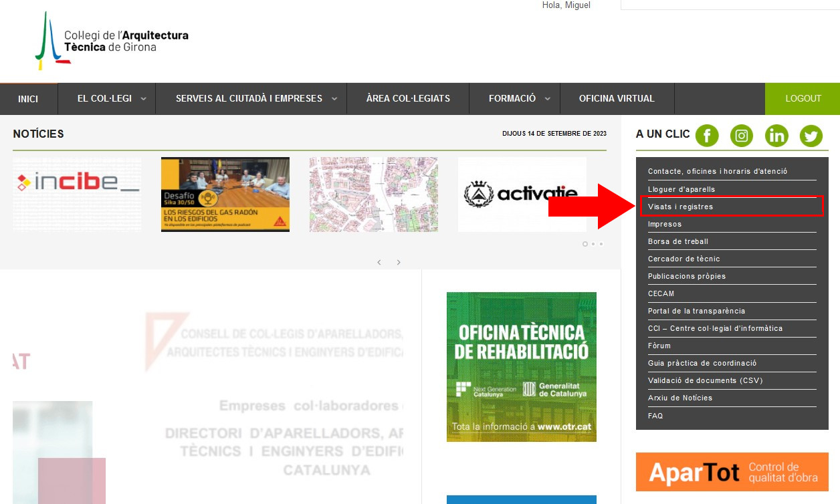Click the green Logout button
The height and width of the screenshot is (504, 840).
pyautogui.click(x=803, y=99)
